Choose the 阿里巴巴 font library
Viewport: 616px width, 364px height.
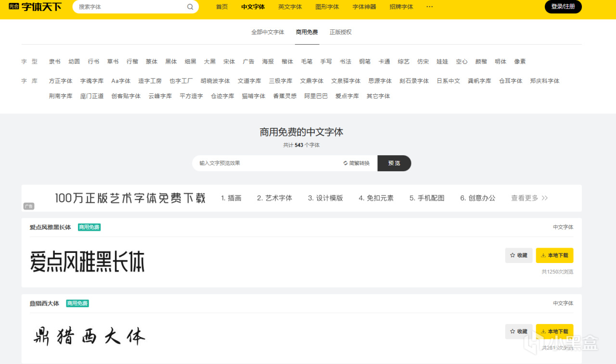click(x=316, y=96)
